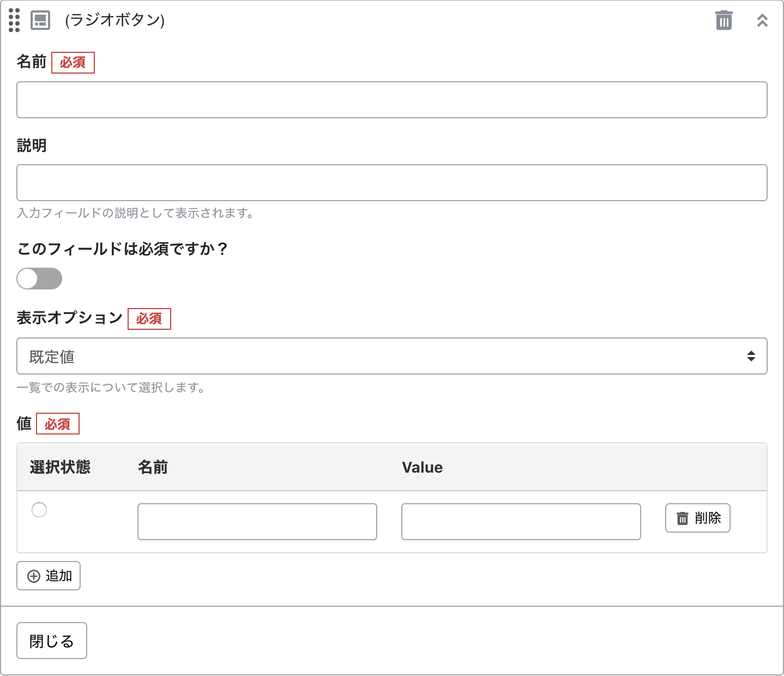Toggle the このフィールドは必須ですか switch
The width and height of the screenshot is (784, 676).
coord(39,279)
